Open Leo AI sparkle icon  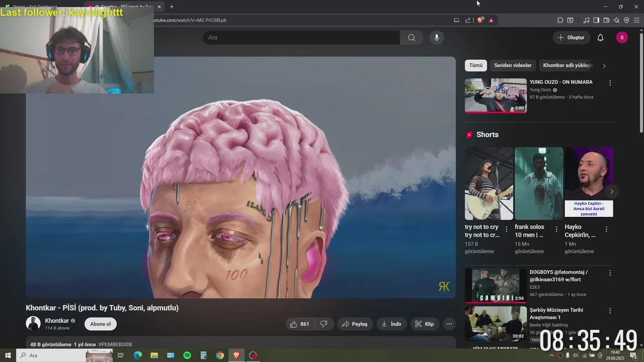pos(616,20)
